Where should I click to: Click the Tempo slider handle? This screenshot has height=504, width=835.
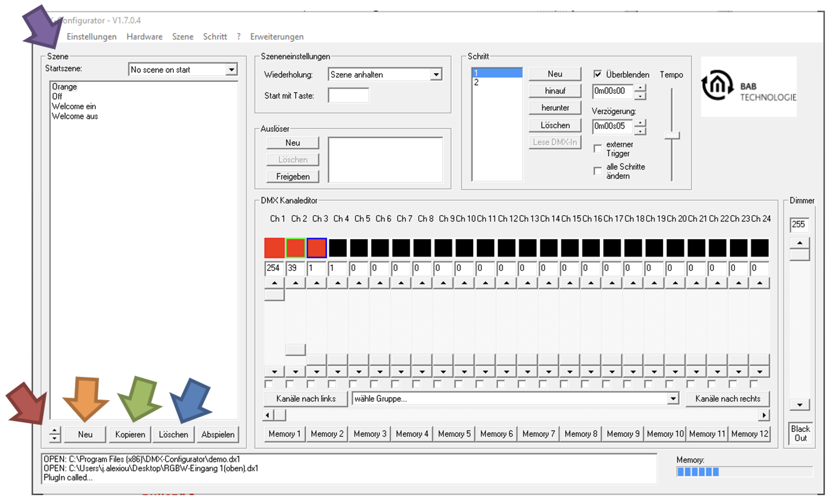click(x=672, y=135)
